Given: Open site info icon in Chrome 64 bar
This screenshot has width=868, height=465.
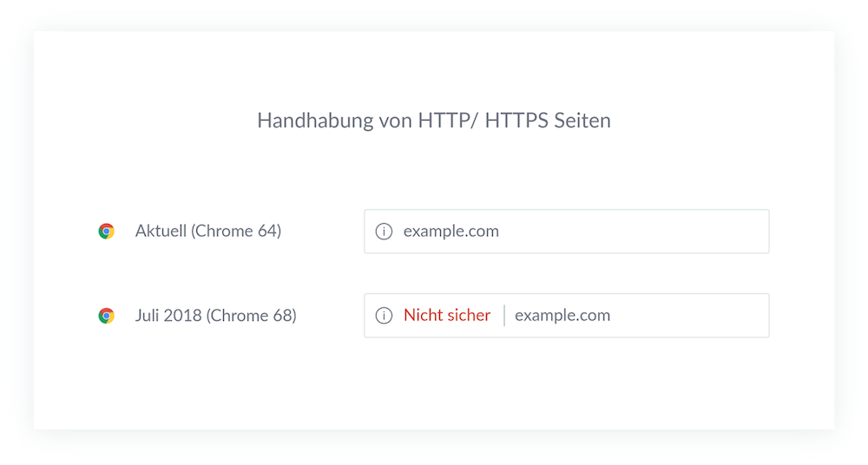Looking at the screenshot, I should click(x=385, y=232).
